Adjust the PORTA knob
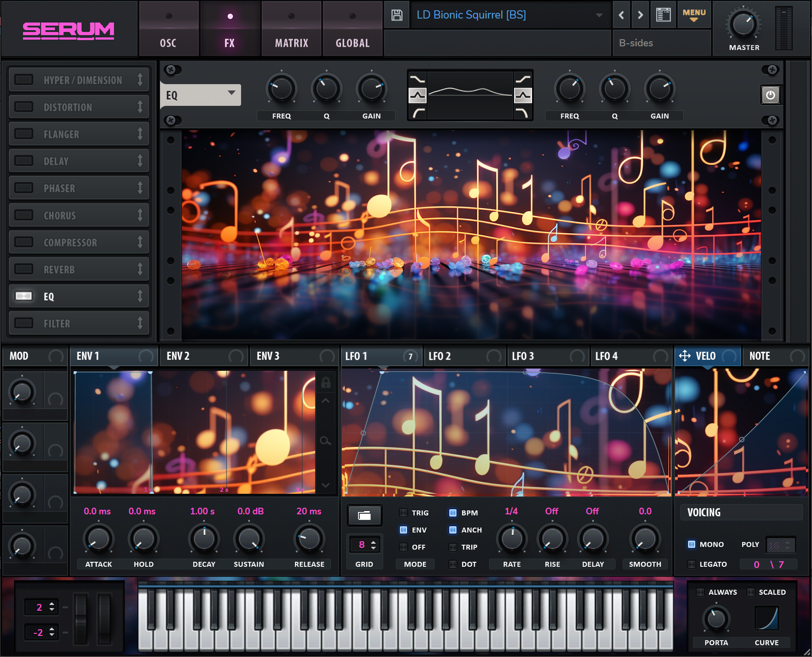Screen dimensions: 812x657 coord(716,618)
